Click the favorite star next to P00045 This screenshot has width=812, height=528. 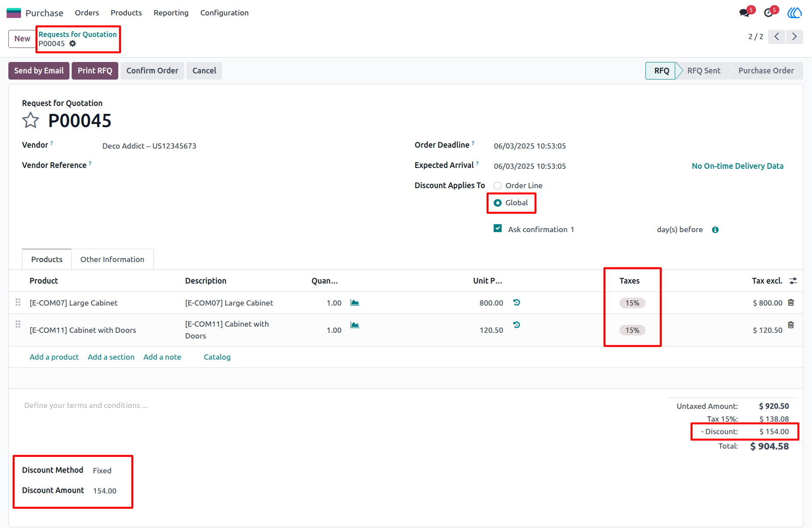click(30, 120)
